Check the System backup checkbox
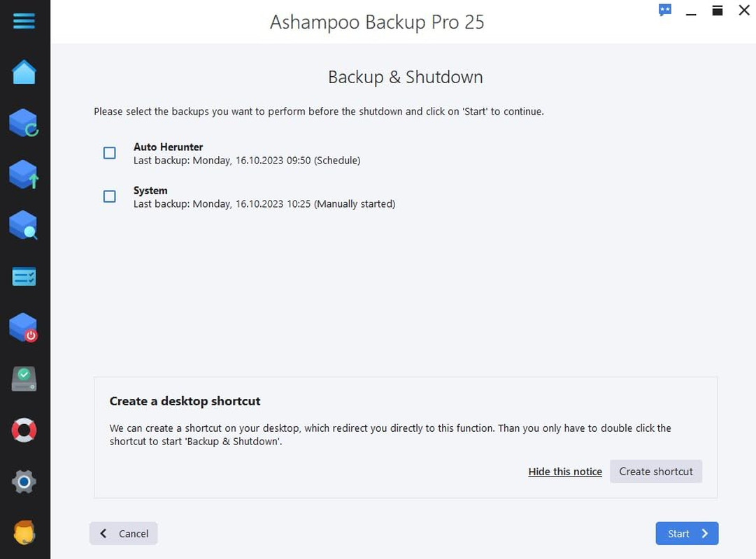This screenshot has height=559, width=756. (x=110, y=197)
